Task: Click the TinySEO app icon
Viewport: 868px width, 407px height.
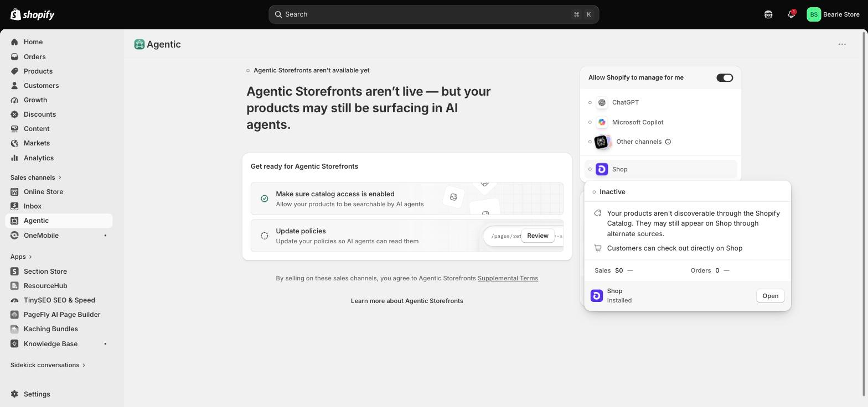Action: 14,300
